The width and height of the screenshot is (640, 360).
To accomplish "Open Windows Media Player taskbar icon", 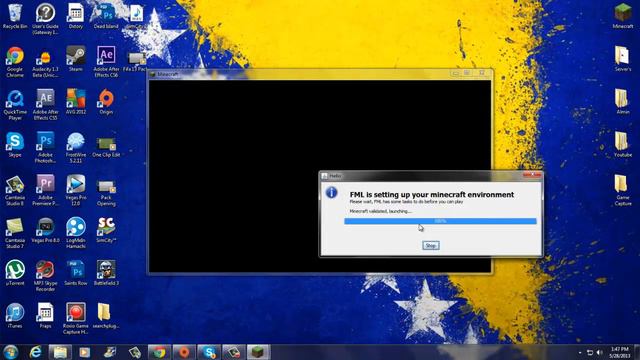I will click(84, 352).
